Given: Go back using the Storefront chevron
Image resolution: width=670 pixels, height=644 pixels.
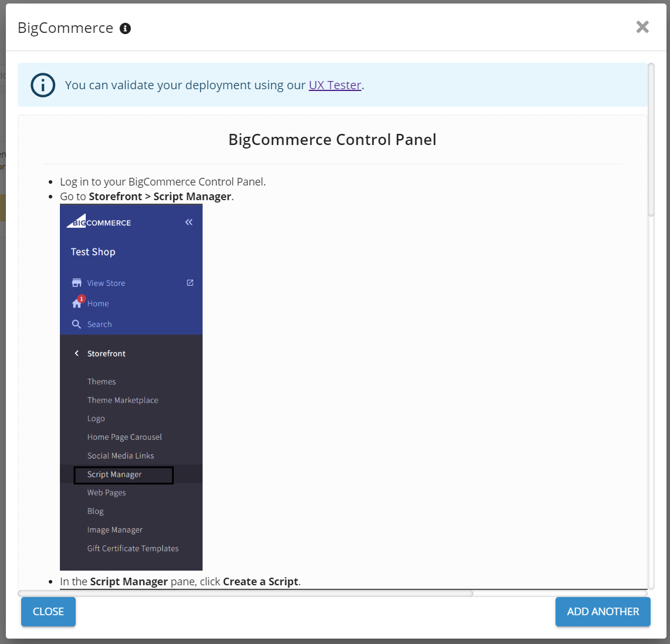Looking at the screenshot, I should click(x=76, y=353).
